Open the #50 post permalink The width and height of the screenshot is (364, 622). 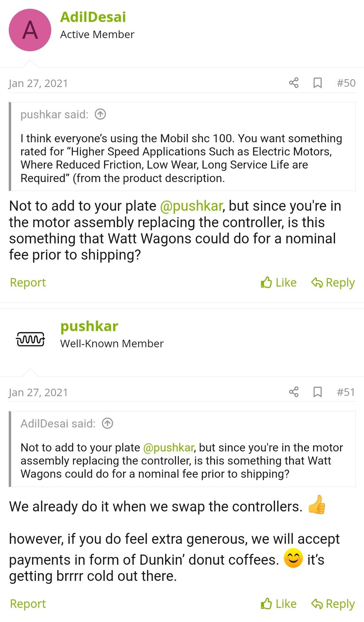[346, 83]
